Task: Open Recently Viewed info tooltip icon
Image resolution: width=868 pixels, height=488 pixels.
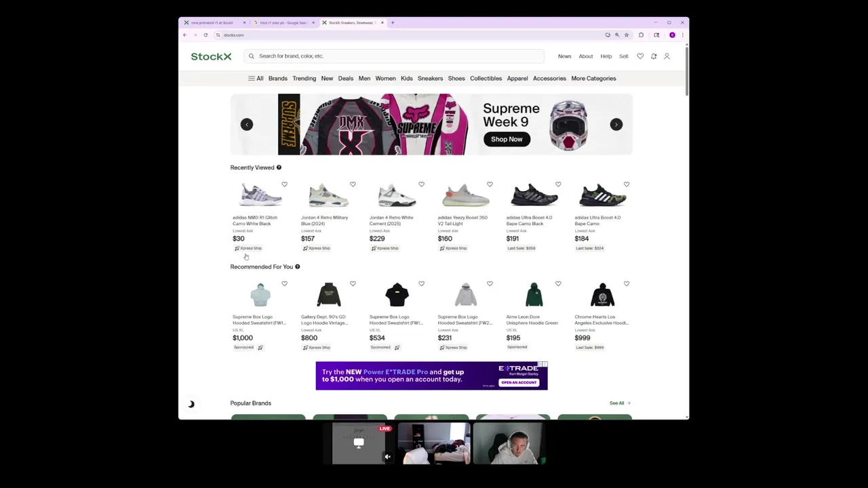Action: [279, 167]
